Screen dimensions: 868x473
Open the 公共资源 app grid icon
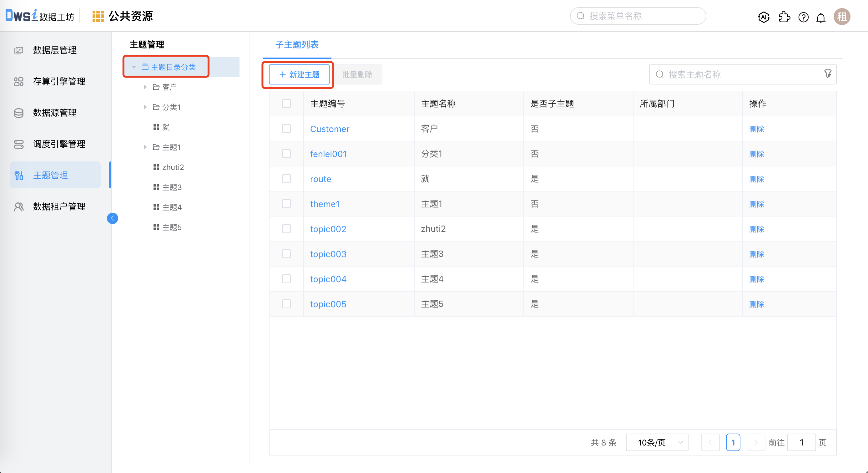pyautogui.click(x=98, y=16)
